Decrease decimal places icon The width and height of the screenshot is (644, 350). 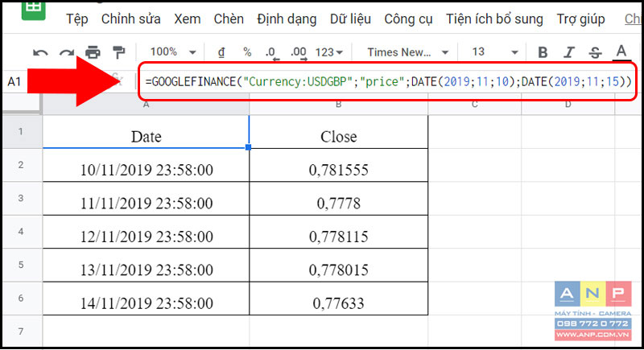coord(272,53)
